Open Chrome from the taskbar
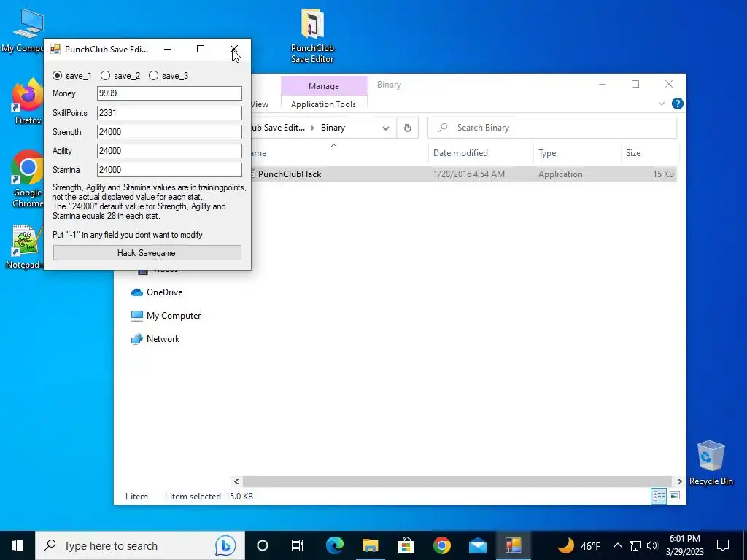Image resolution: width=747 pixels, height=560 pixels. point(441,545)
